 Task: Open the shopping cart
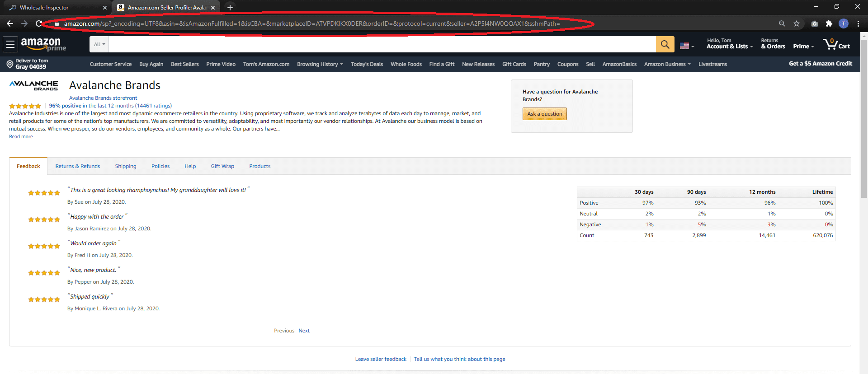(836, 44)
